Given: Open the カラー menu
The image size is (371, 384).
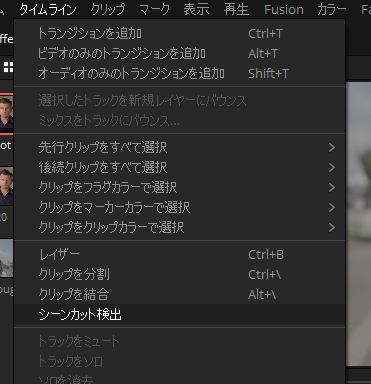Looking at the screenshot, I should [x=332, y=10].
